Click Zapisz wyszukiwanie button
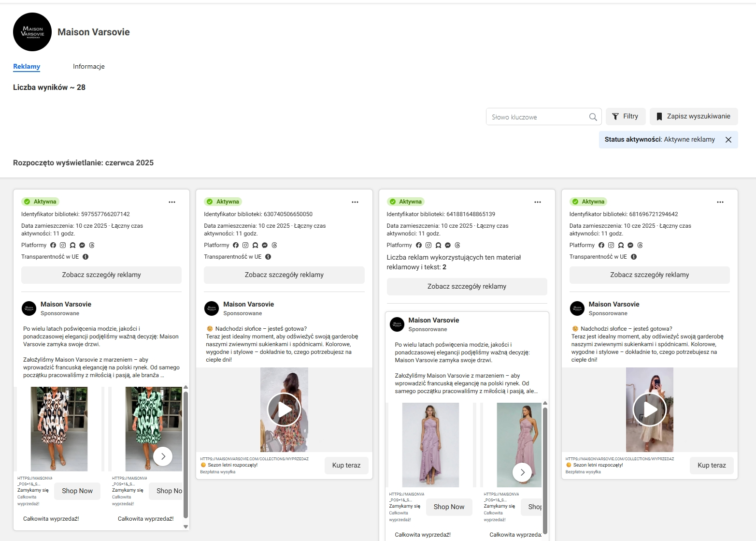The height and width of the screenshot is (541, 756). (694, 116)
